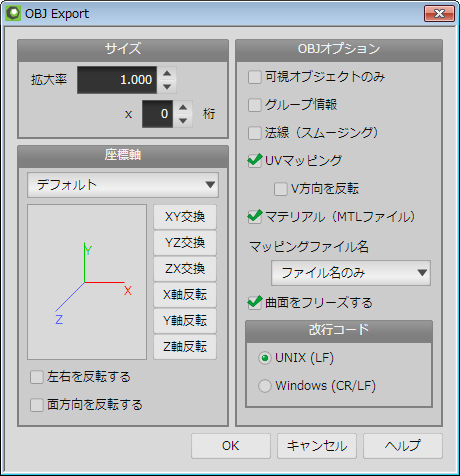Click the YZ交換 button
Viewport: 460px width, 476px height.
(x=185, y=243)
